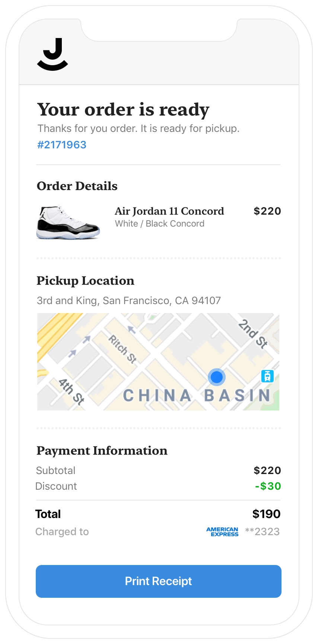Click the China Basin map label

click(197, 395)
